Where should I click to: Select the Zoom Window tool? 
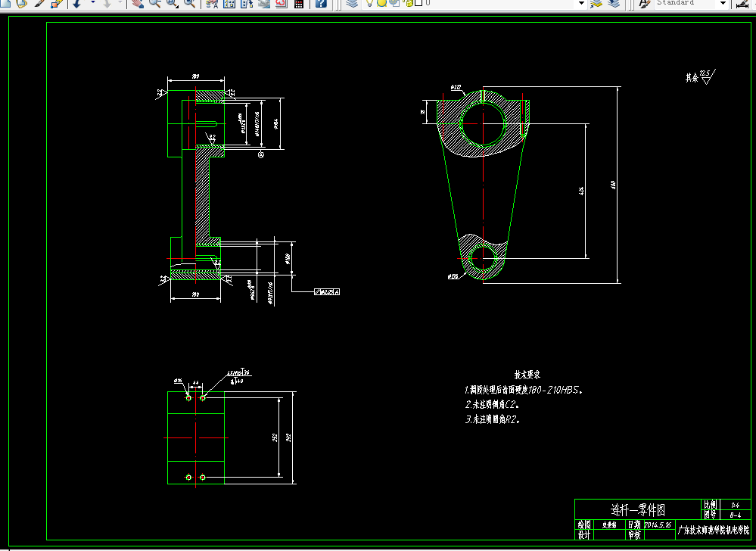[172, 4]
